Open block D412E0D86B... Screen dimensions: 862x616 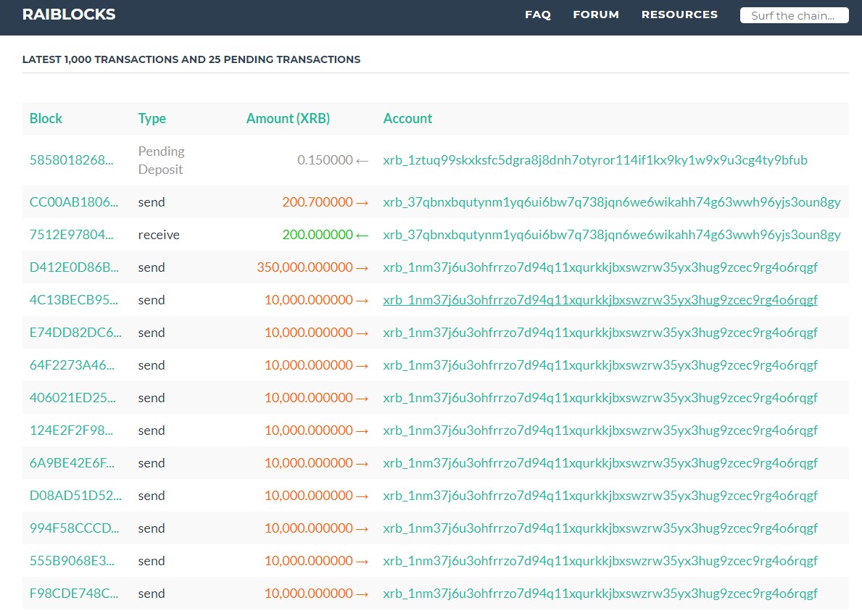74,267
